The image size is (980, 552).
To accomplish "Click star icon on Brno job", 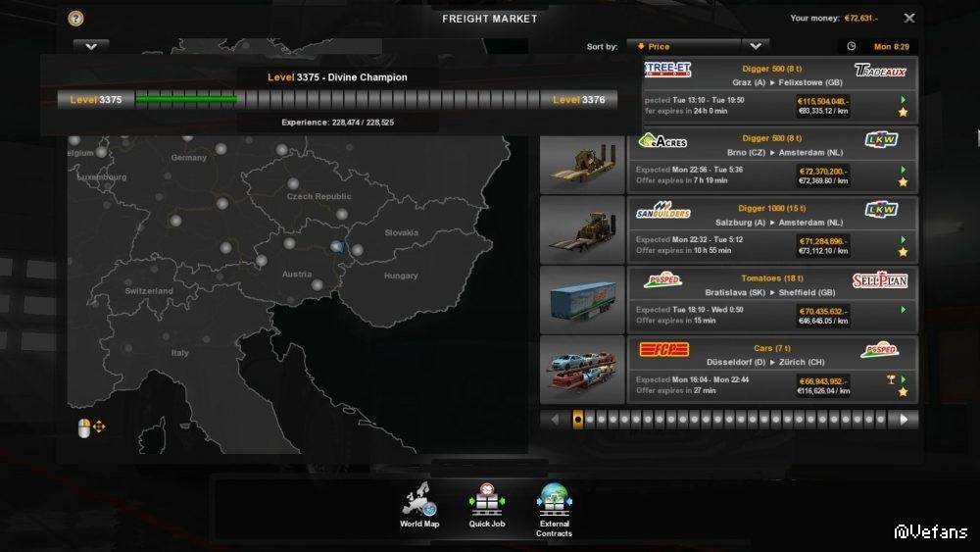I will pos(904,182).
